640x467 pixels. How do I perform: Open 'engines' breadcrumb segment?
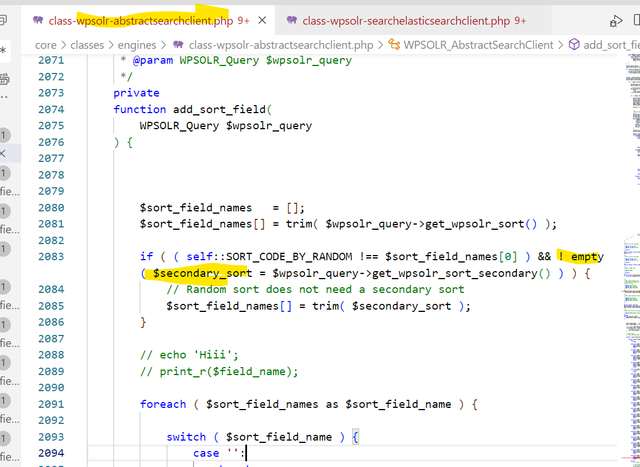[137, 45]
